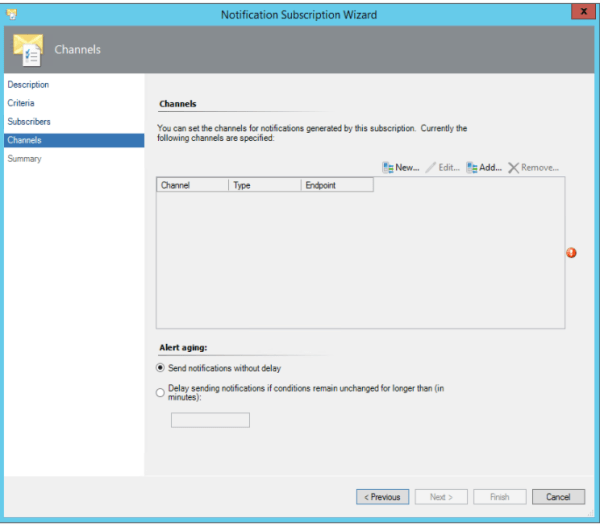
Task: Select Delay sending notifications option
Action: [x=161, y=393]
